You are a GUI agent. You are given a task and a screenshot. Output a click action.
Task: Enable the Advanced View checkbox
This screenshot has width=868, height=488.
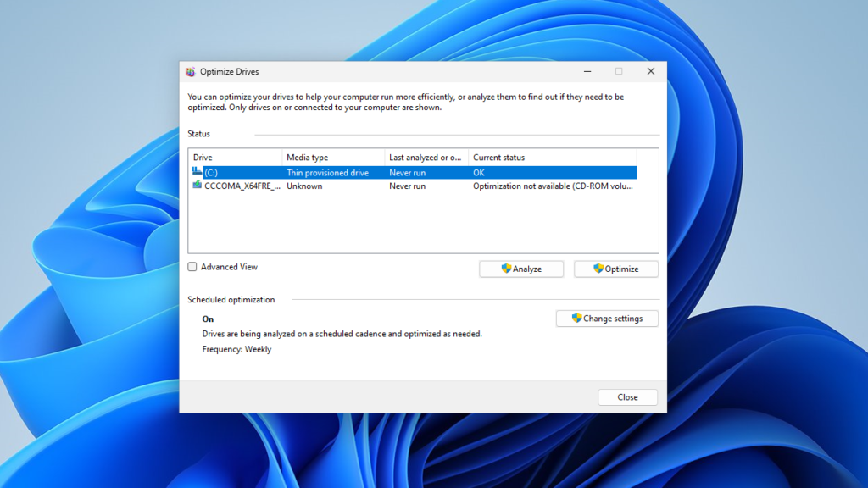(x=192, y=267)
